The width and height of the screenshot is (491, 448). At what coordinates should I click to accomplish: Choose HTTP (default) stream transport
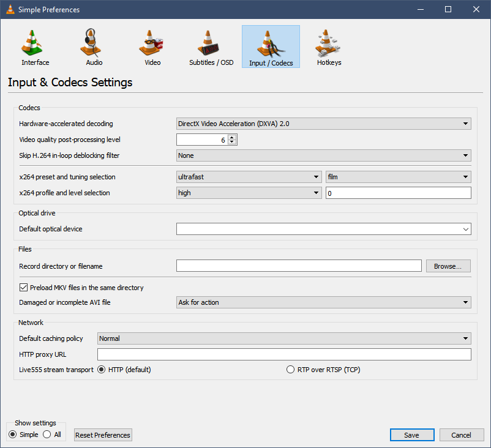(x=102, y=370)
